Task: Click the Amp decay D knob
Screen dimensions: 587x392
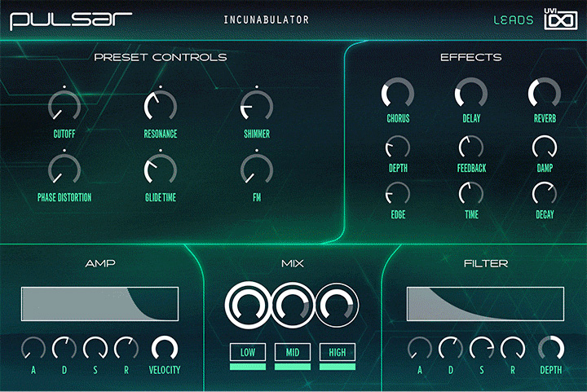Action: point(64,348)
